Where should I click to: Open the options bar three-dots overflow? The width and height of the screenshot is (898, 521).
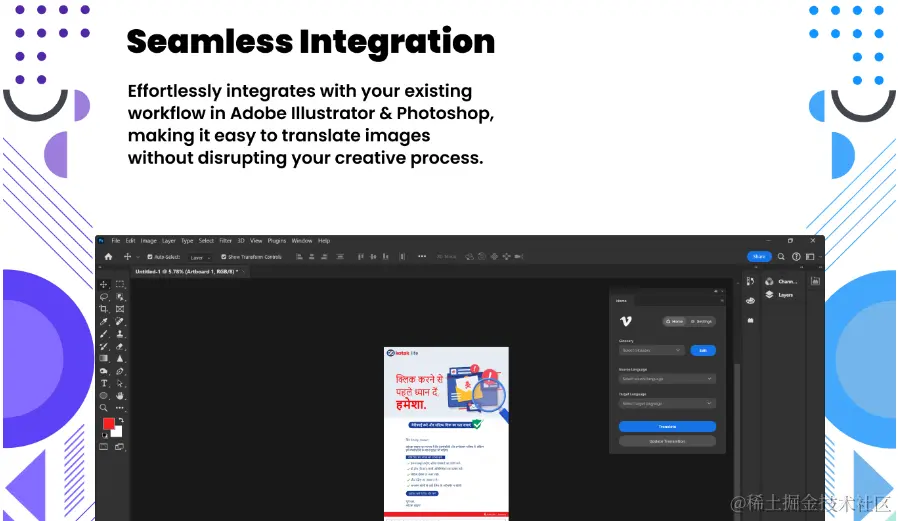point(422,256)
